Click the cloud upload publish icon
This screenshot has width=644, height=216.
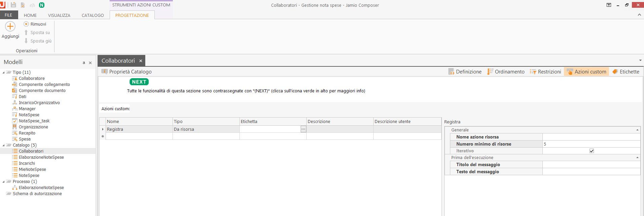click(x=32, y=5)
